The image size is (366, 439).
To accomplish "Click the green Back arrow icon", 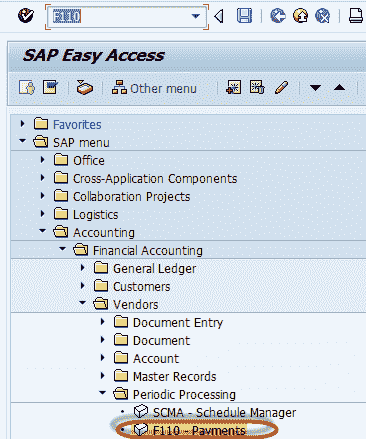I will click(x=278, y=16).
